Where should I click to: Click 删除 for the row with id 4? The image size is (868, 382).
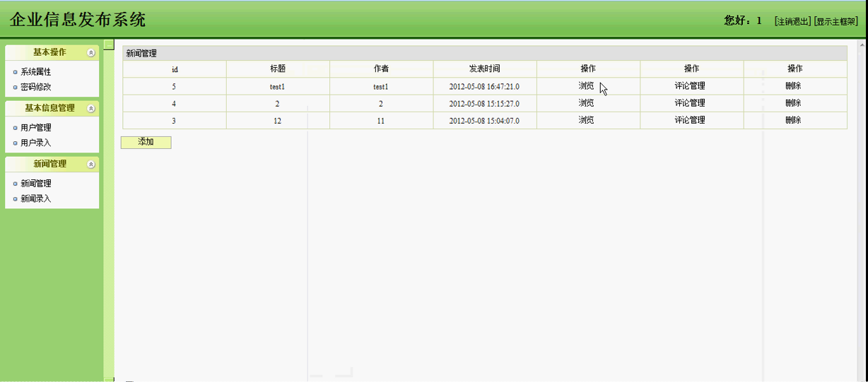pos(793,103)
